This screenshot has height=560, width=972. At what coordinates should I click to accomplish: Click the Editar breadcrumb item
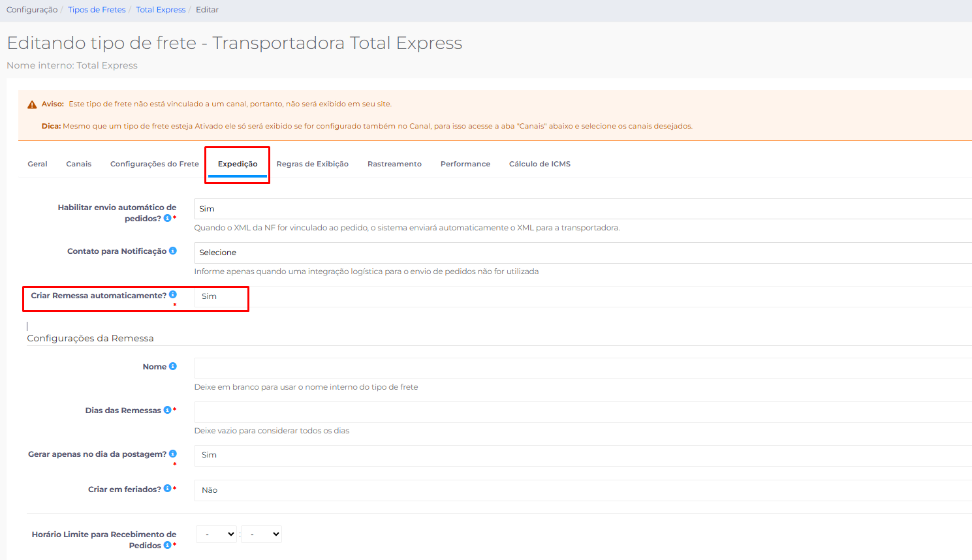pos(207,10)
